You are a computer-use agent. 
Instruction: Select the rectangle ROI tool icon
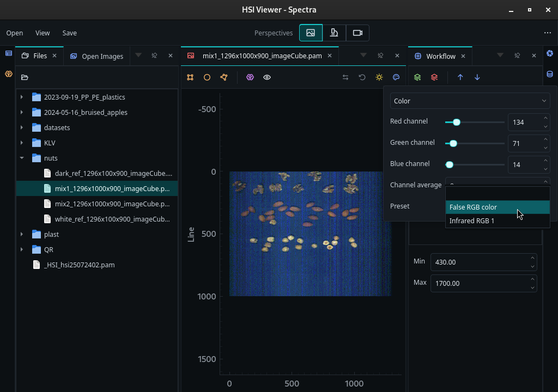click(x=190, y=77)
